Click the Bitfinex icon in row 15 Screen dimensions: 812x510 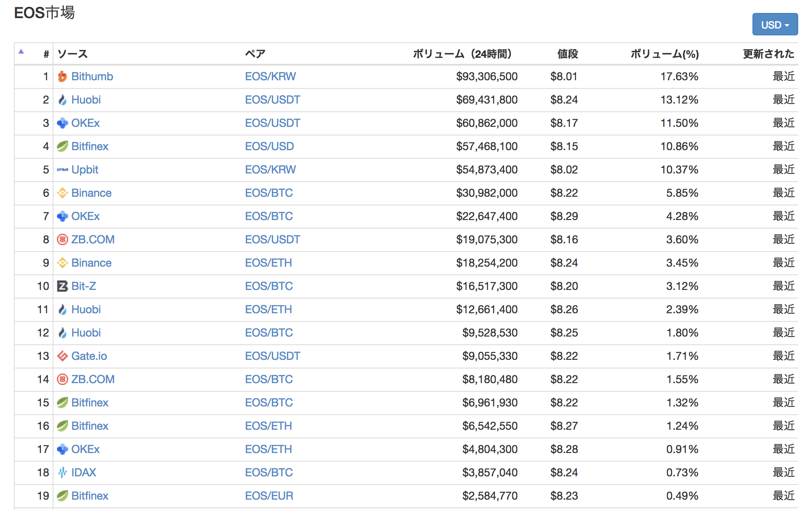[x=63, y=403]
